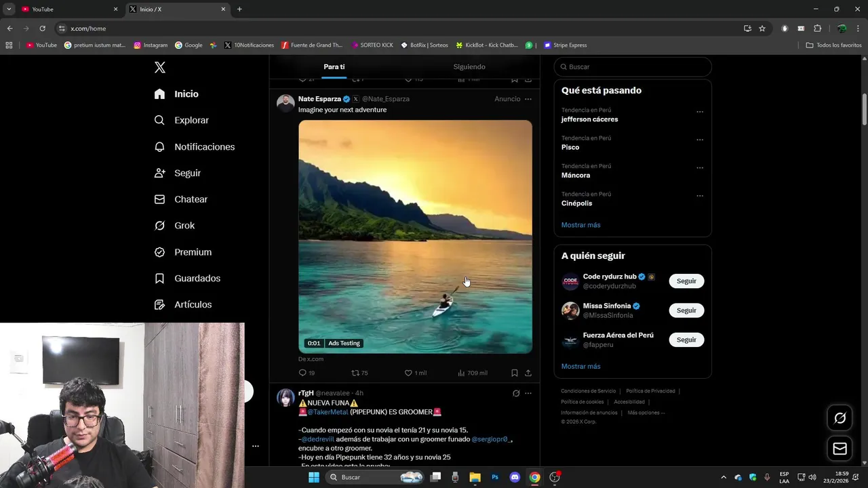Open Discord from the taskbar
Image resolution: width=868 pixels, height=488 pixels.
(x=515, y=477)
